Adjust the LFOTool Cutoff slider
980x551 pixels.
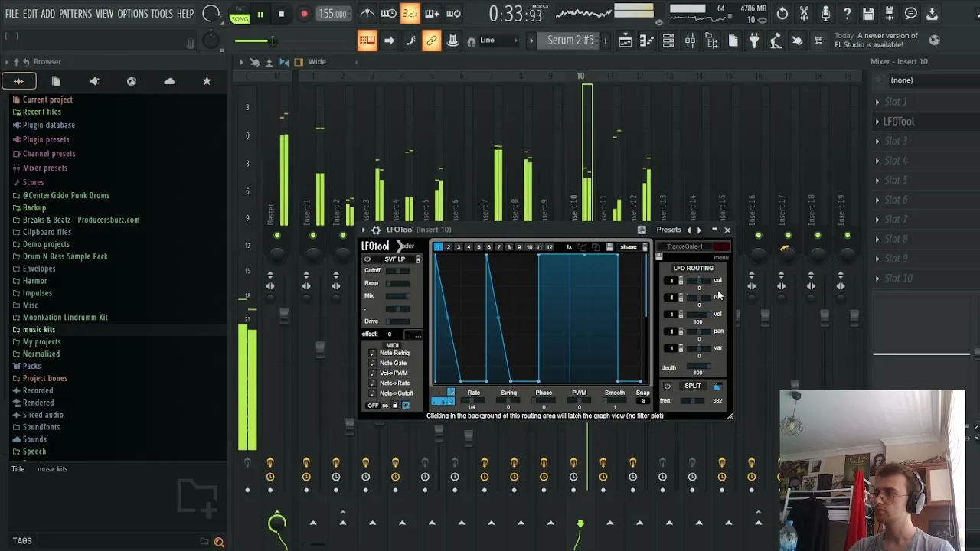coord(397,271)
